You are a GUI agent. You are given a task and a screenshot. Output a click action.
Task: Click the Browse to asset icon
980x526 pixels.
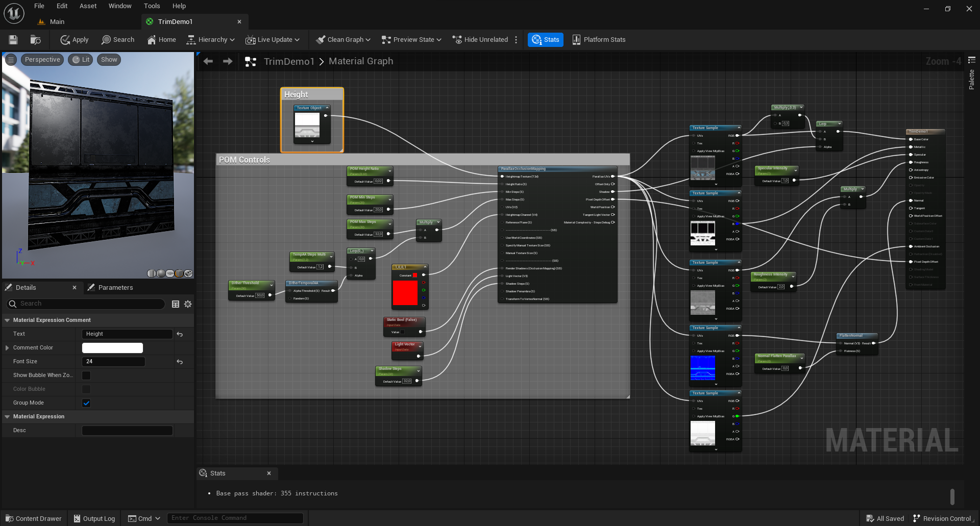(35, 40)
